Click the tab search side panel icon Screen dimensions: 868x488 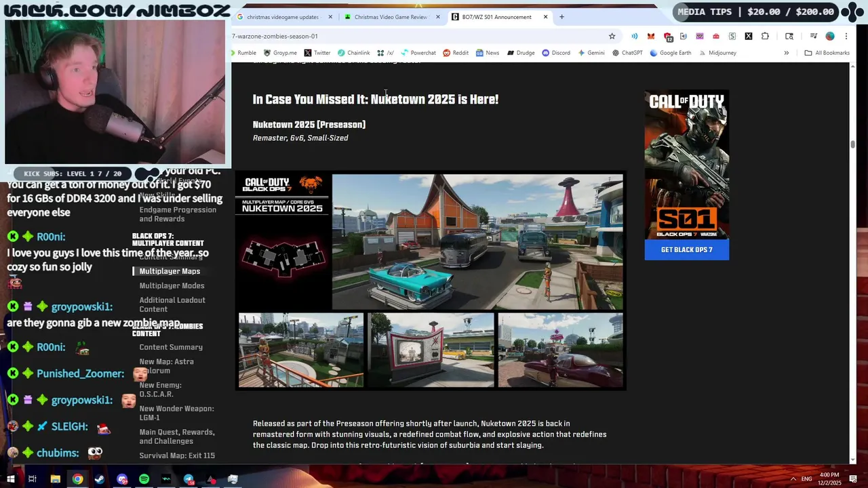pyautogui.click(x=789, y=36)
